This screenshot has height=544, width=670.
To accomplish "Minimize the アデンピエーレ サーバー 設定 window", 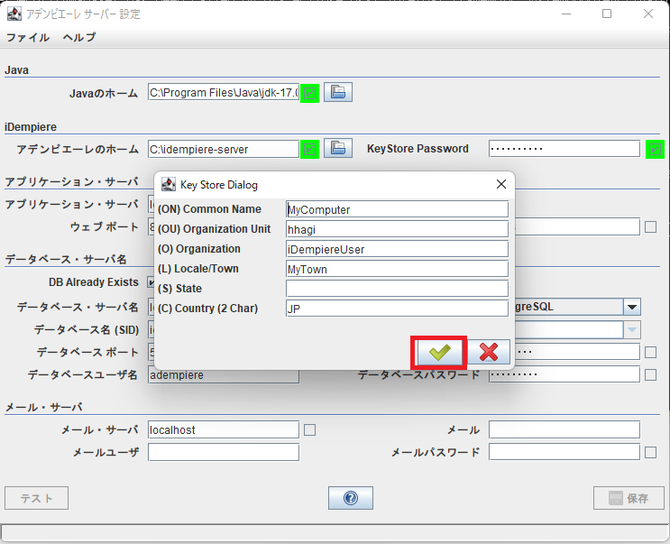I will click(x=566, y=14).
